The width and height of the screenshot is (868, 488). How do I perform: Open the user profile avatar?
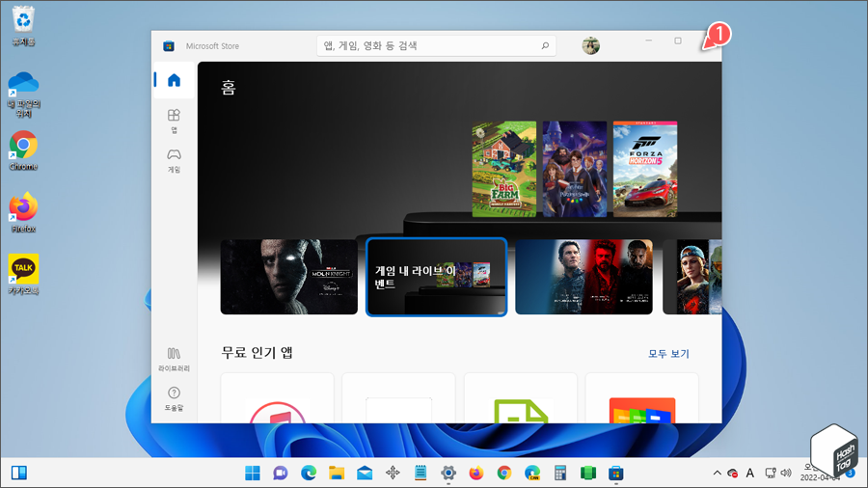[590, 46]
